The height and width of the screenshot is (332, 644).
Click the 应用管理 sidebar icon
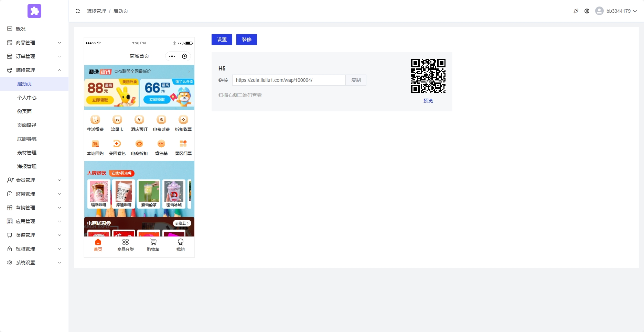tap(10, 221)
